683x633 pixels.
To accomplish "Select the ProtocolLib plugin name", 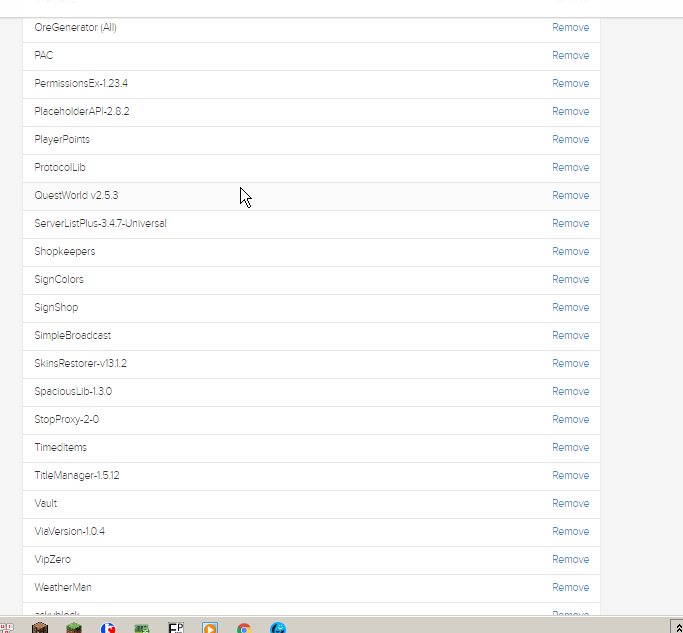I will (x=60, y=167).
